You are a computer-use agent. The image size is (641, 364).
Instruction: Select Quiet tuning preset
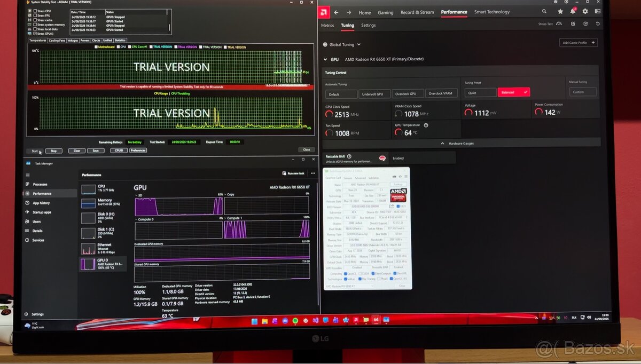tap(480, 92)
